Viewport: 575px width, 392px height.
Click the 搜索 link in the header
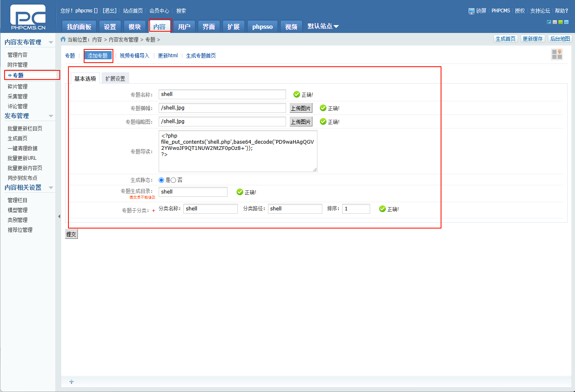181,11
